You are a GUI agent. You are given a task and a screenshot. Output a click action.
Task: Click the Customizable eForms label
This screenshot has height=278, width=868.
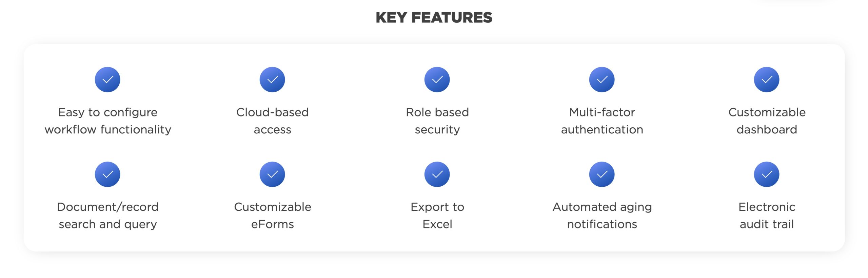272,216
